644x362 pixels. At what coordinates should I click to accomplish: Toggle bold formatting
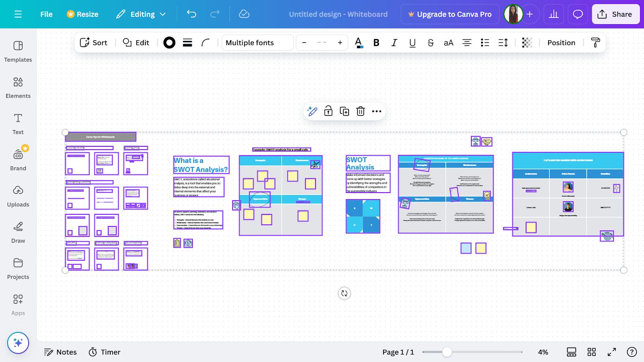point(376,43)
